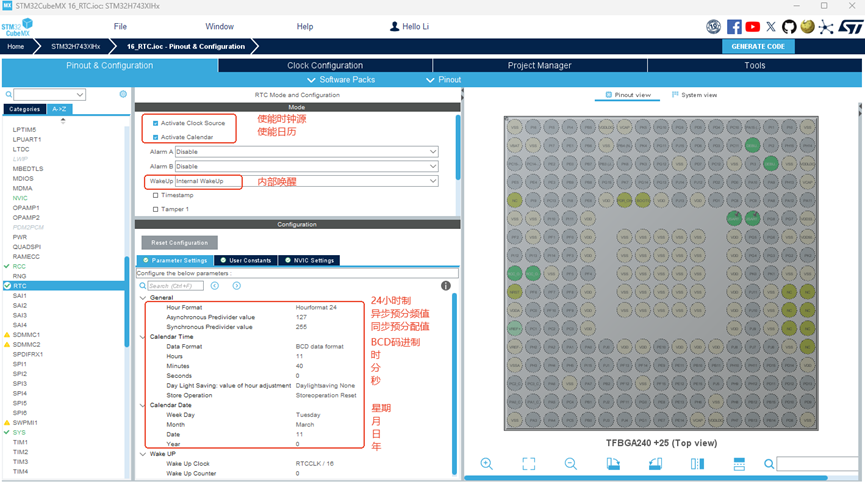Screen dimensions: 865x484
Task: Open the Alarm A dropdown
Action: [x=307, y=151]
